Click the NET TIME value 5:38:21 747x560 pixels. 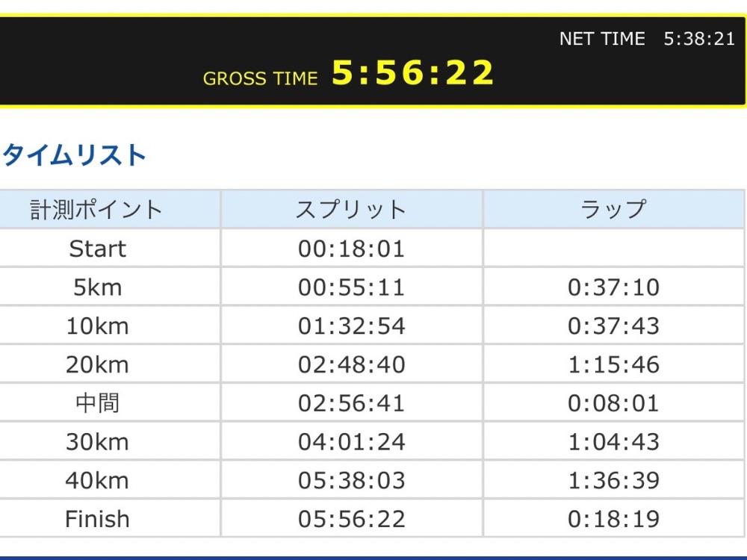tap(699, 39)
